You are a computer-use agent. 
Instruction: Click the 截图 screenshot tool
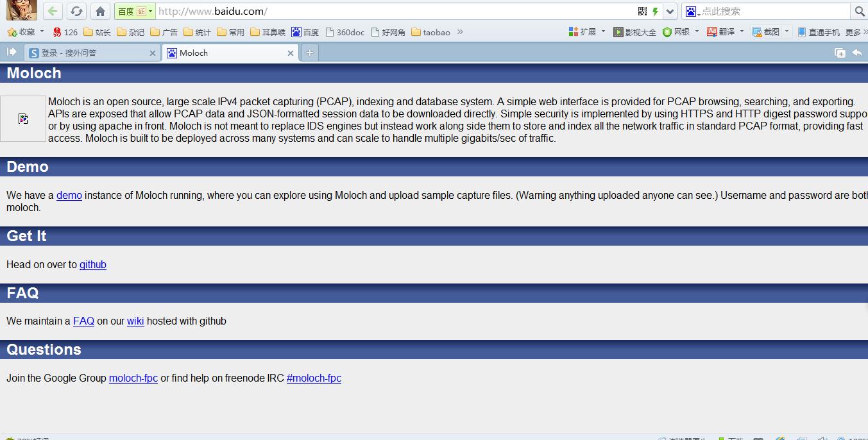(x=766, y=31)
